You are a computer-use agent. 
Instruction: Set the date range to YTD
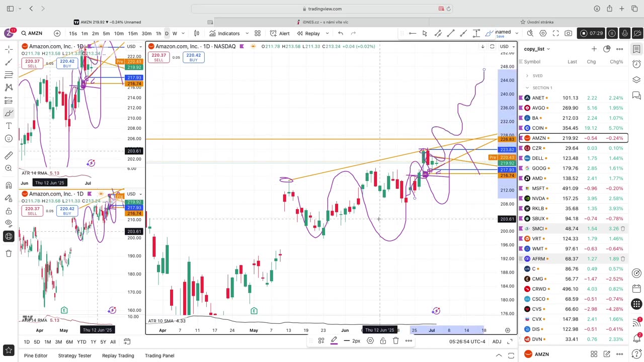[x=81, y=342]
